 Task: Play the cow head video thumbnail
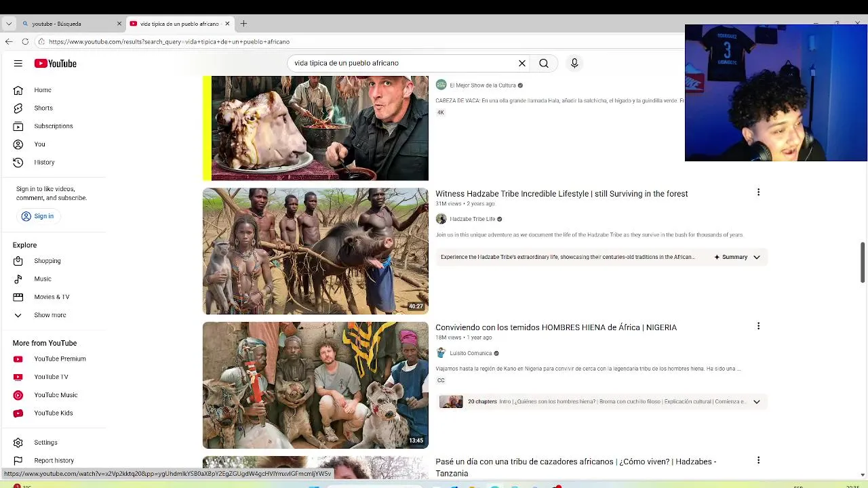tap(315, 128)
